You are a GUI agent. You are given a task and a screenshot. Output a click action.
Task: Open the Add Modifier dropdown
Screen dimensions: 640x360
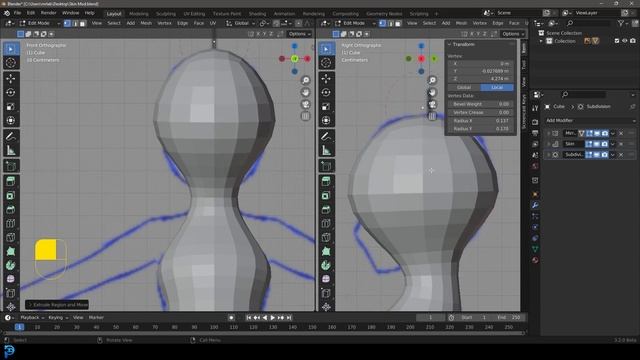[591, 120]
